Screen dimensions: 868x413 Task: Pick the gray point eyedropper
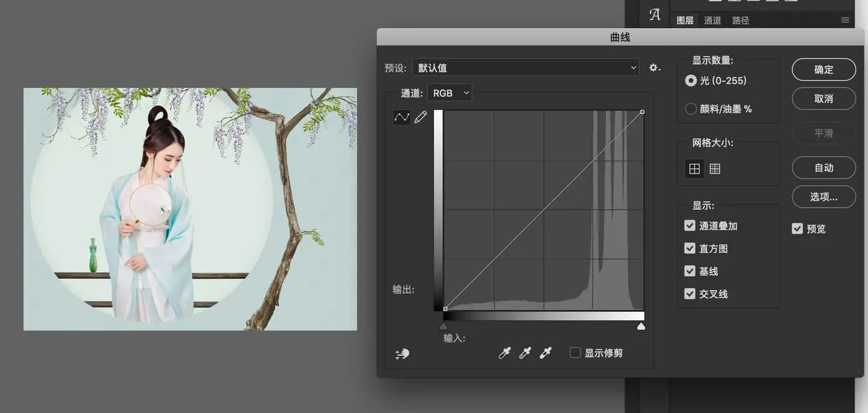(525, 353)
